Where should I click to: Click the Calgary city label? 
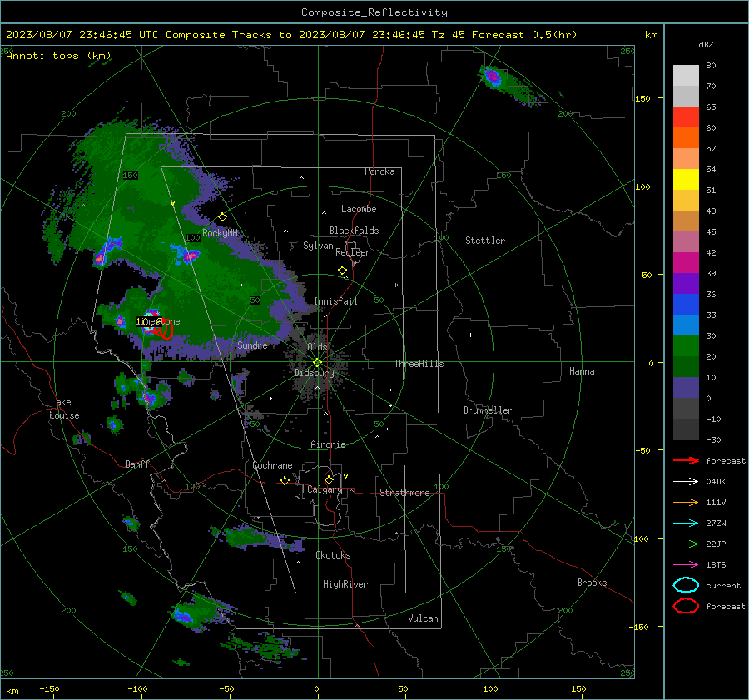[325, 489]
